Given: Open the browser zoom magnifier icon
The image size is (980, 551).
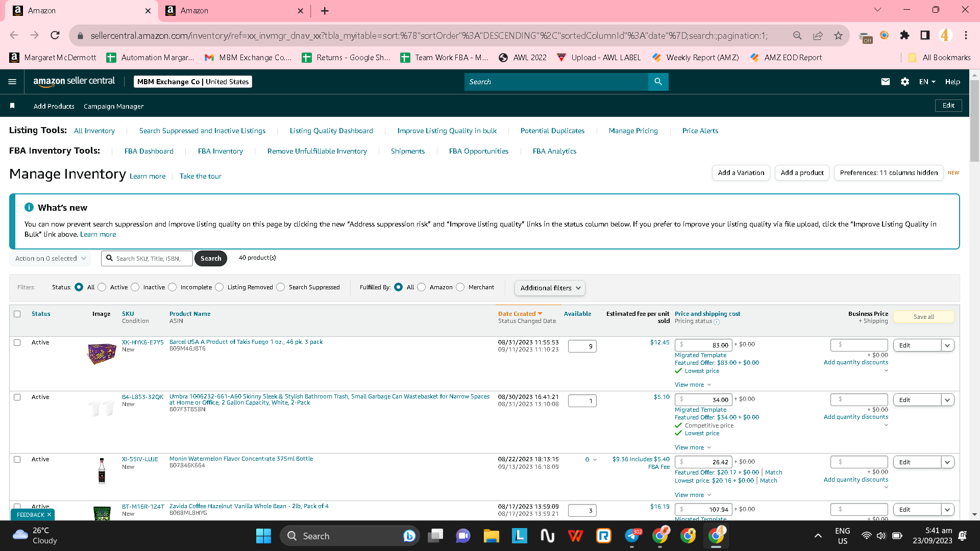Looking at the screenshot, I should (x=797, y=35).
